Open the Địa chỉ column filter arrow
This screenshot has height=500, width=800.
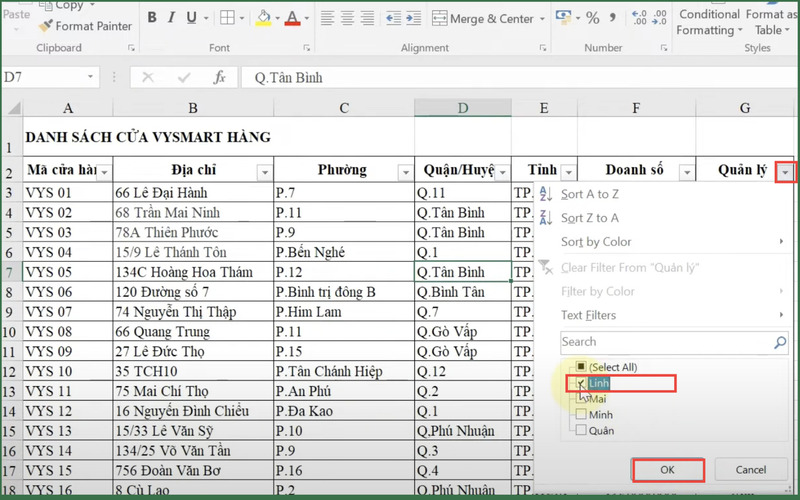click(264, 172)
